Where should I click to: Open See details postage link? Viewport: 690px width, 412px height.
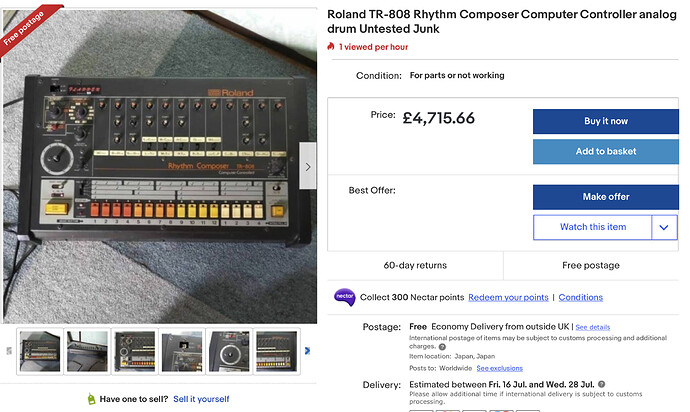tap(592, 327)
